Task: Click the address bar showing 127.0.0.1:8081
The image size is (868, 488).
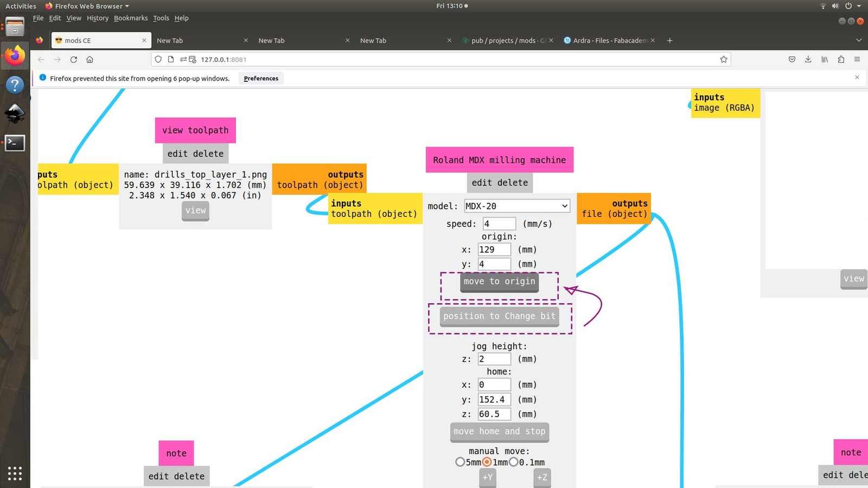Action: 380,60
